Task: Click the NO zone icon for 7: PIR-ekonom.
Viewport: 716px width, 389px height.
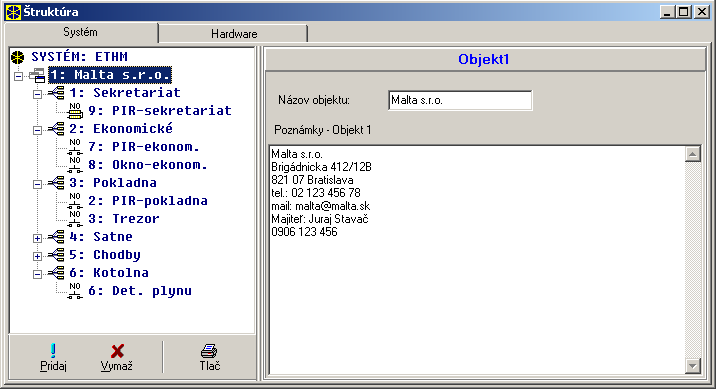Action: coord(75,147)
